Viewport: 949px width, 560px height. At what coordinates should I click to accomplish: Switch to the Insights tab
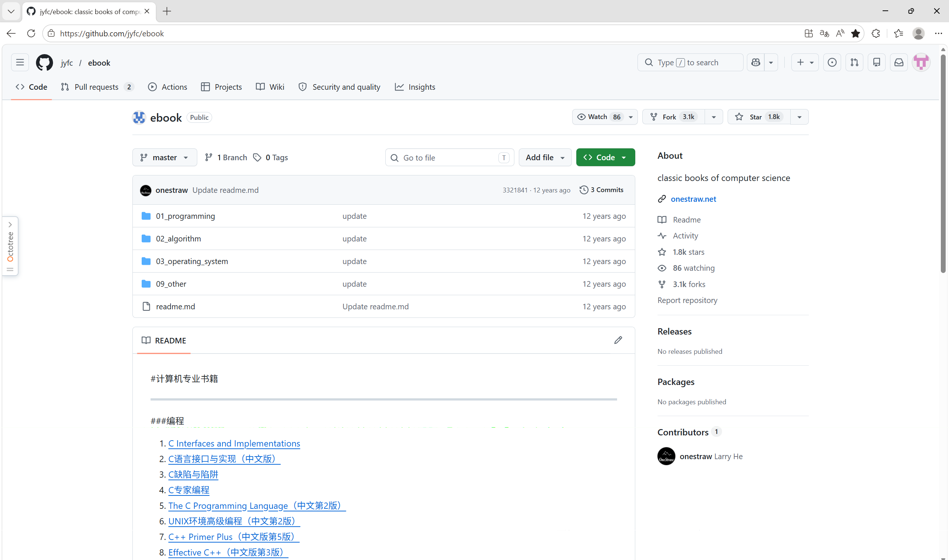point(415,87)
